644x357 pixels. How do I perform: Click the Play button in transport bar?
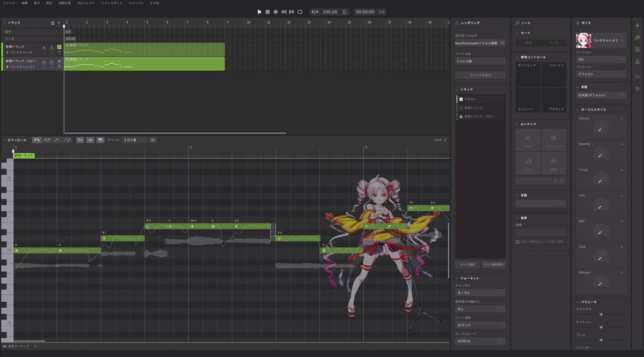260,12
